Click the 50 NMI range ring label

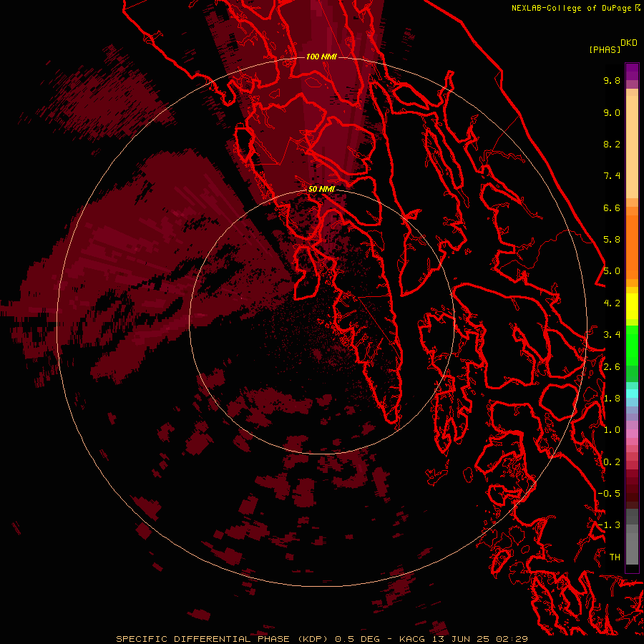point(321,189)
